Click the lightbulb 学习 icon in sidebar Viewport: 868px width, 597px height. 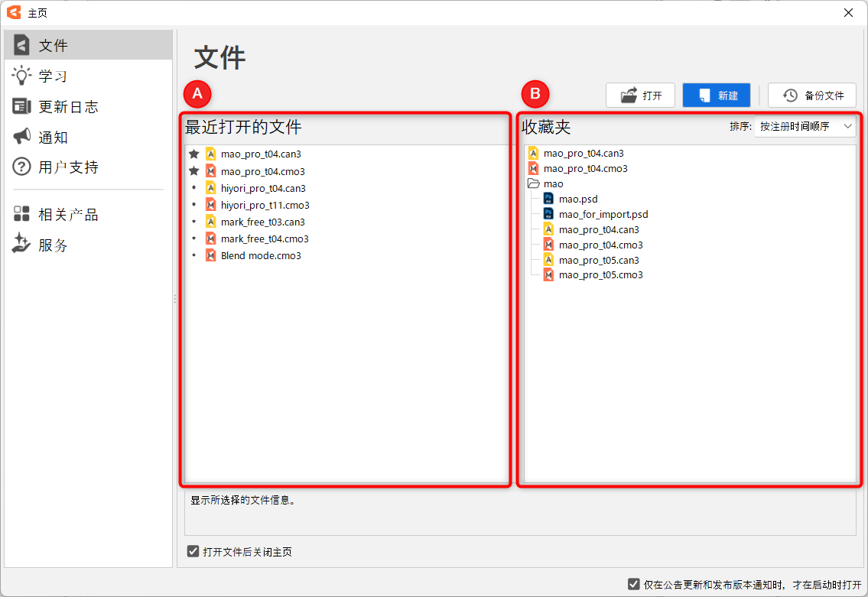pos(21,76)
